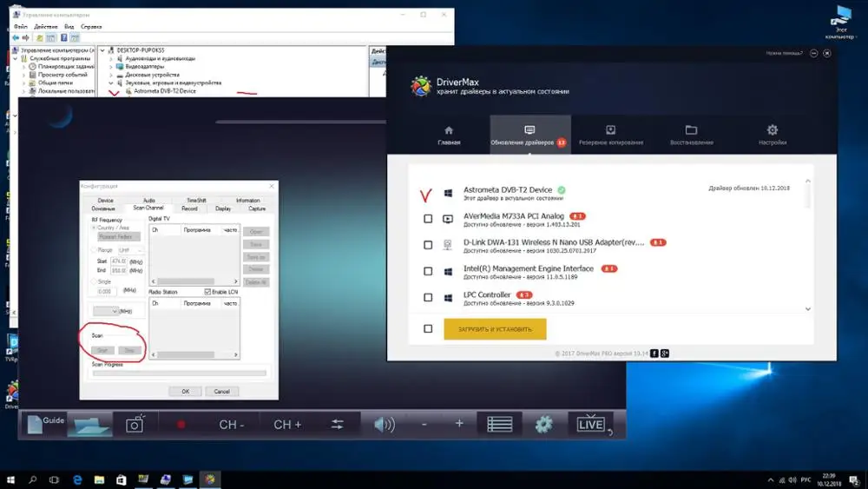
Task: Check Intel(R) Management Engine Interface checkbox
Action: [x=428, y=271]
